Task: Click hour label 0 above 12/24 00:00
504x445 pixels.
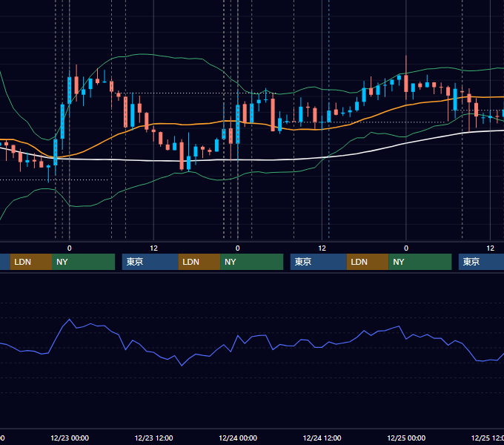Action: coord(237,248)
